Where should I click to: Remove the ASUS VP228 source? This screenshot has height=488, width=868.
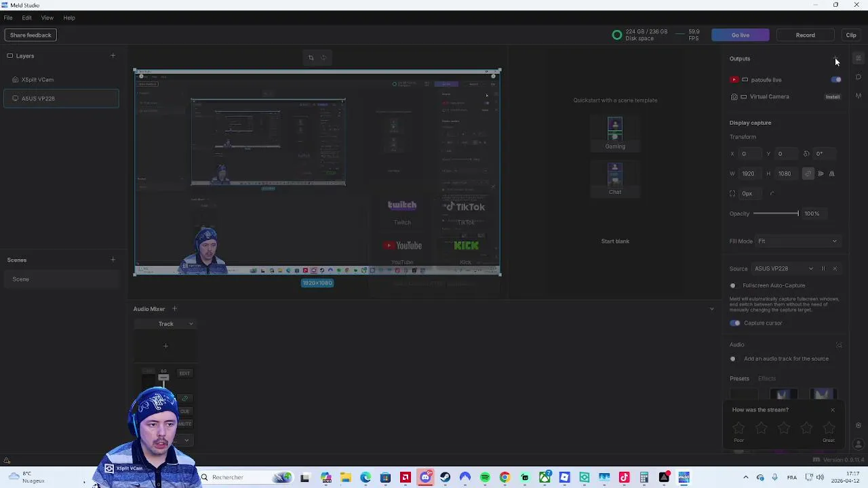pyautogui.click(x=835, y=268)
